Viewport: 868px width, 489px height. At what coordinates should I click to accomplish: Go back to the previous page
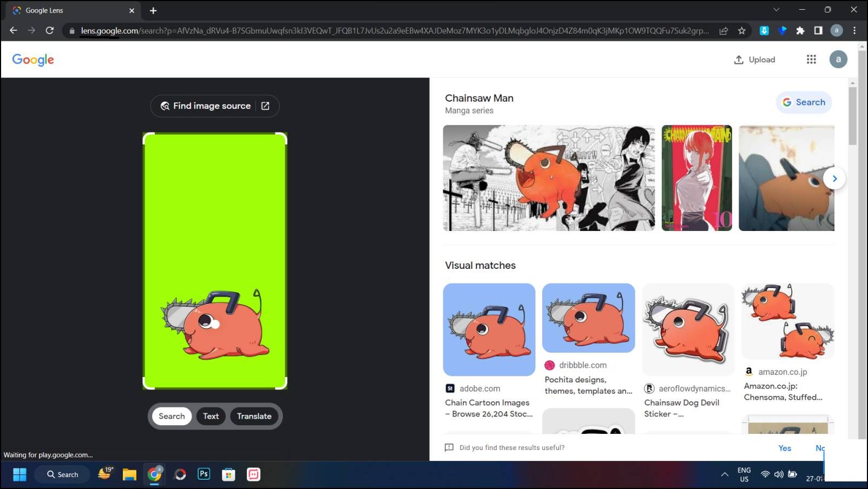(x=14, y=31)
